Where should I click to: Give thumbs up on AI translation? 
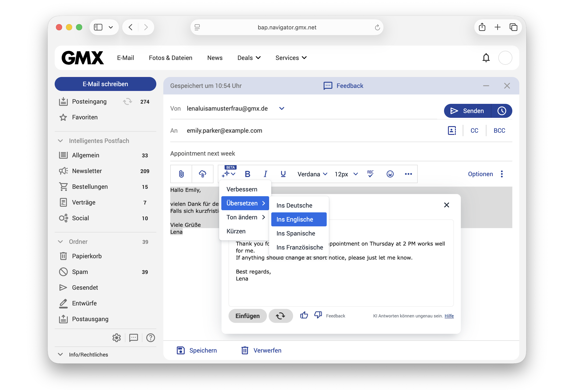pos(304,315)
